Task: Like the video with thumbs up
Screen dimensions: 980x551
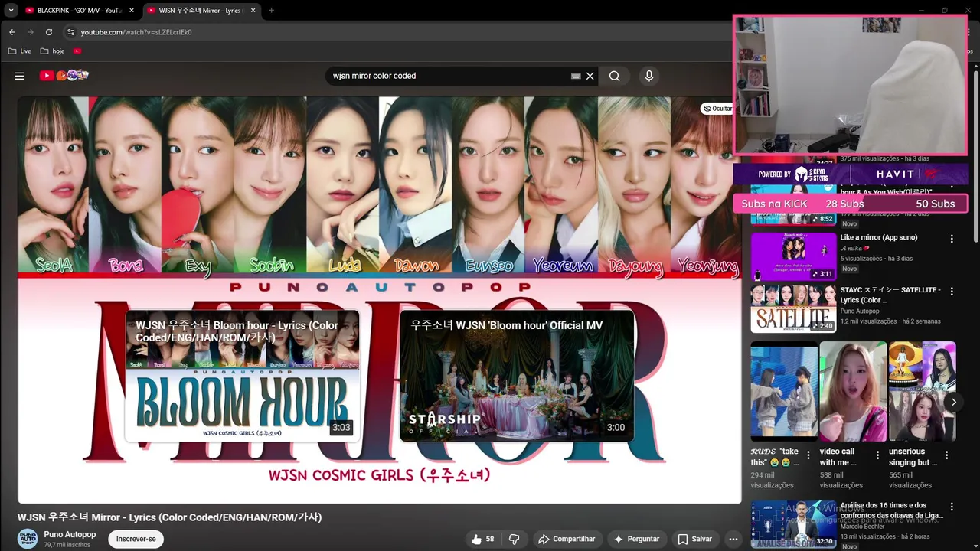Action: [482, 539]
